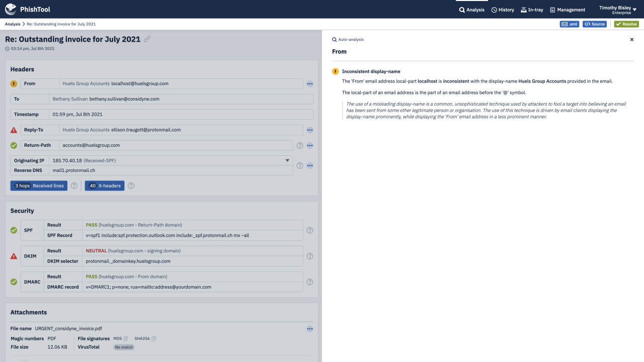Click the VirusTotal No match badge

pyautogui.click(x=124, y=347)
